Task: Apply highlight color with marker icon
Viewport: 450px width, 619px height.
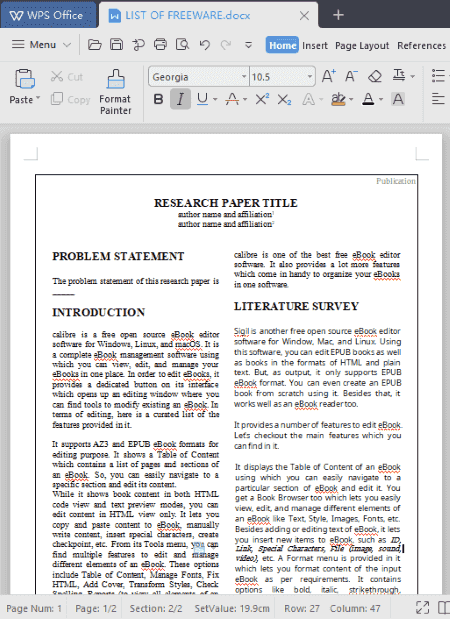Action: pos(338,99)
